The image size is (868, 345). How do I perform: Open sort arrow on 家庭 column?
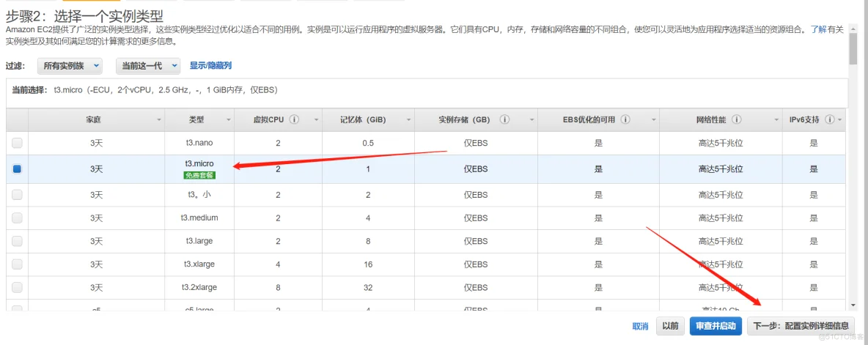pyautogui.click(x=159, y=120)
